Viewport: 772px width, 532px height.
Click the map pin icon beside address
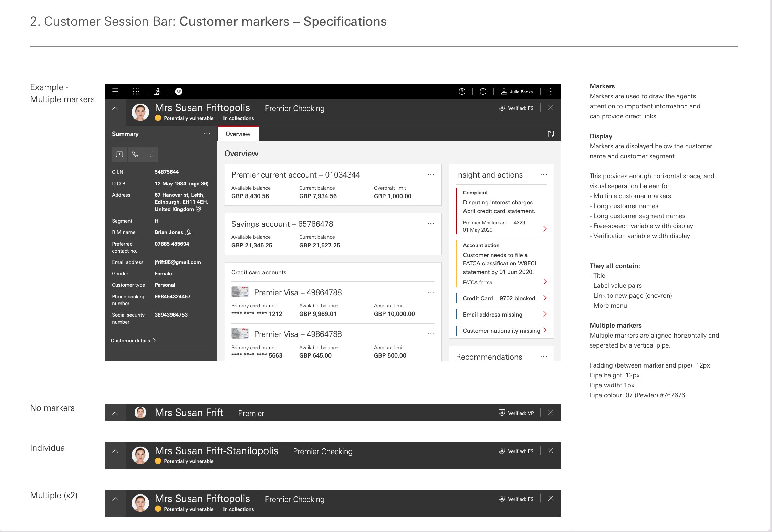pos(198,209)
